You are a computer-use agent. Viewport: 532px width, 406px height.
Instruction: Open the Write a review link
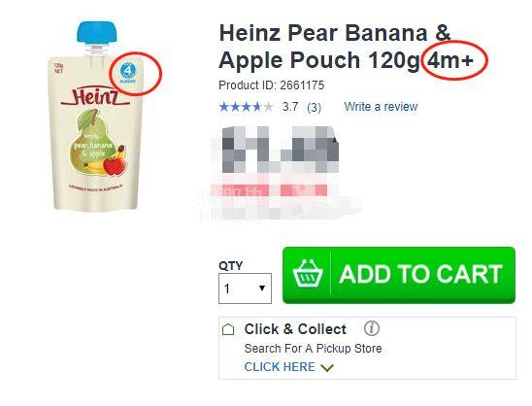pyautogui.click(x=381, y=107)
